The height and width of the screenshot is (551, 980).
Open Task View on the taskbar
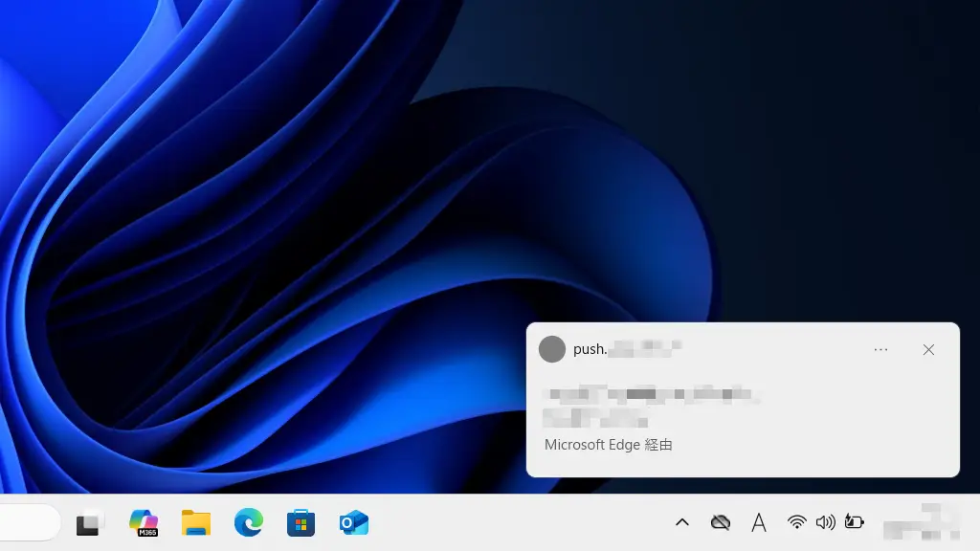(88, 523)
